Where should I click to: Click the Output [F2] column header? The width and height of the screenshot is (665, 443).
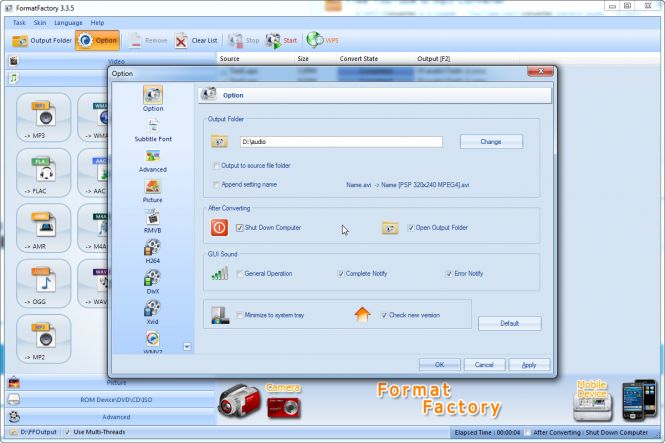[x=433, y=59]
